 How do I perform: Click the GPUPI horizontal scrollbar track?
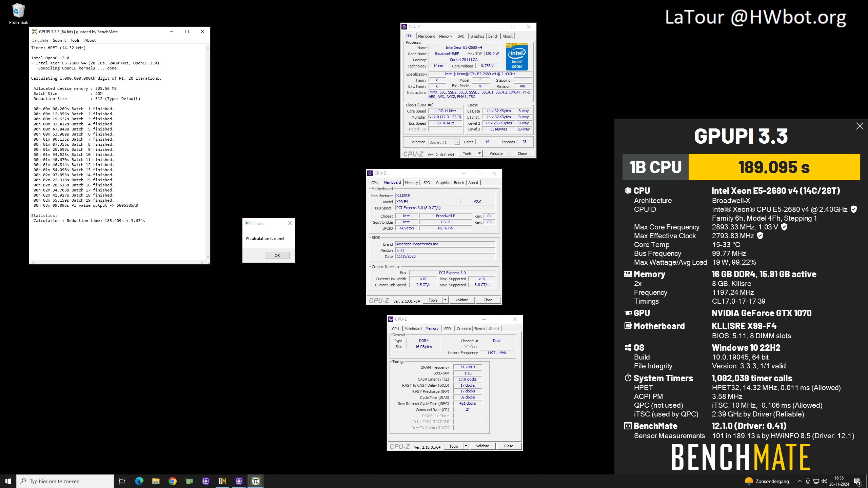[117, 262]
